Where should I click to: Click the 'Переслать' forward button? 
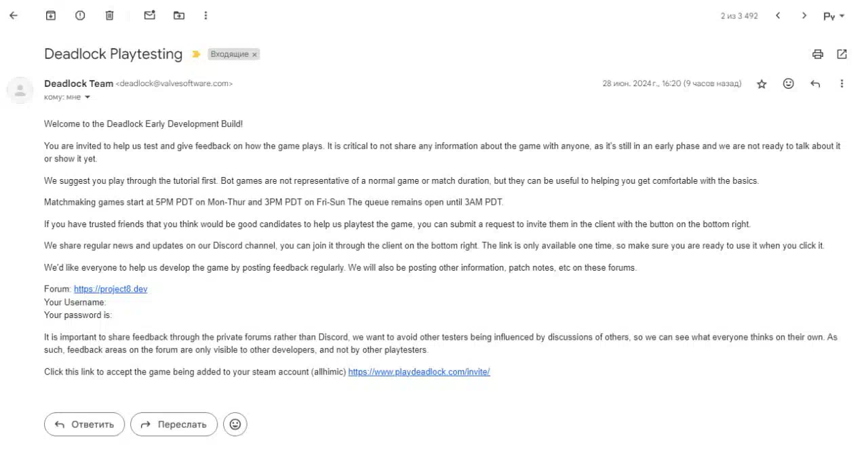pos(174,425)
